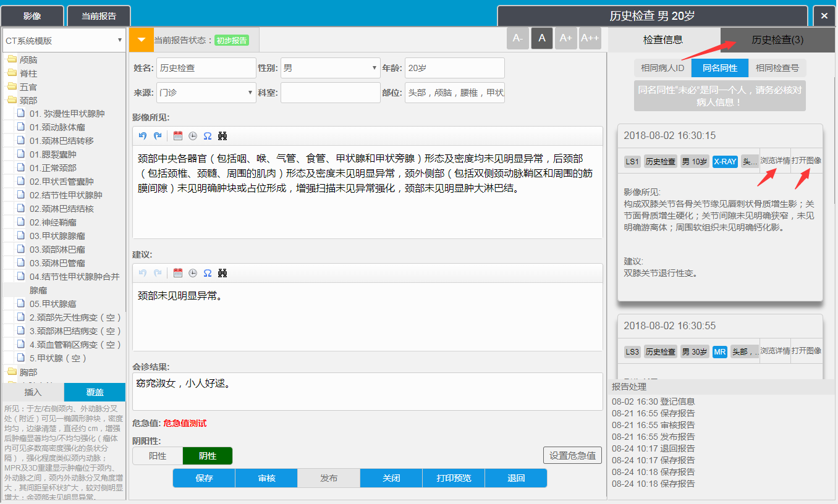Click binoculars find icon in 建议 toolbar
838x504 pixels.
pos(222,273)
